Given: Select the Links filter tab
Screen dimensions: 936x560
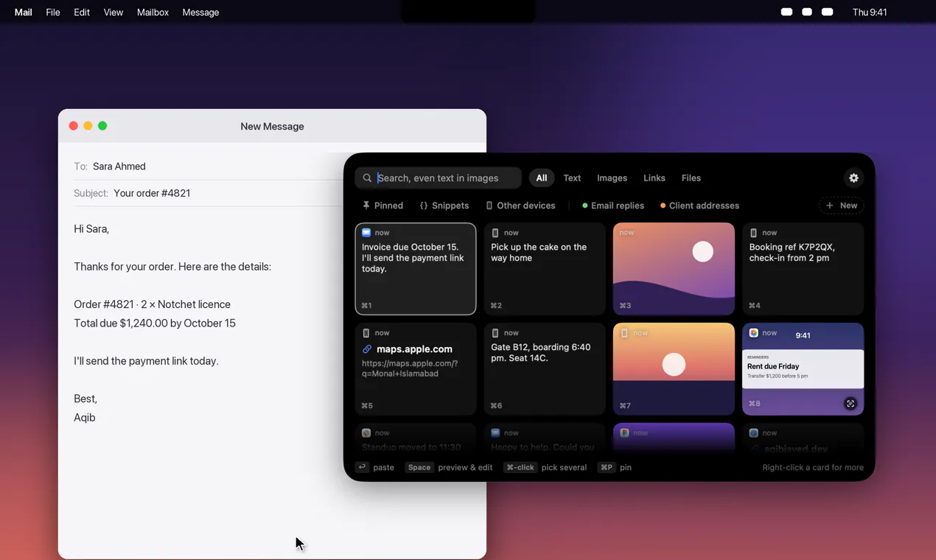Looking at the screenshot, I should [x=654, y=178].
